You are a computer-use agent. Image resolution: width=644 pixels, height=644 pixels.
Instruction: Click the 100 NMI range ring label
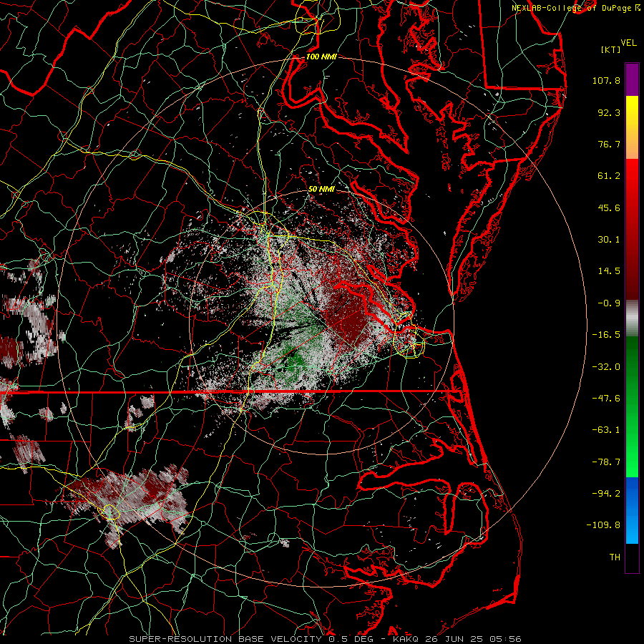[x=321, y=57]
